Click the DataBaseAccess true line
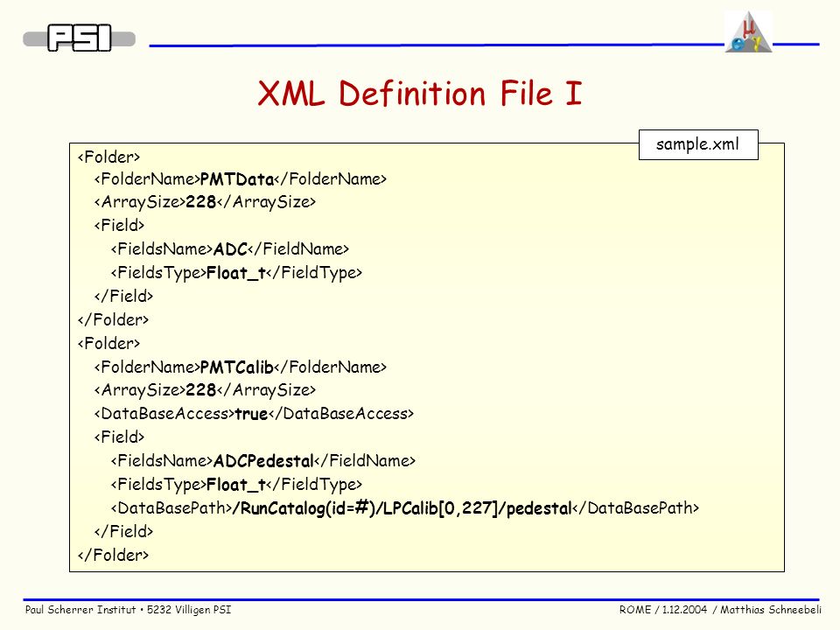This screenshot has height=630, width=840. [x=254, y=414]
